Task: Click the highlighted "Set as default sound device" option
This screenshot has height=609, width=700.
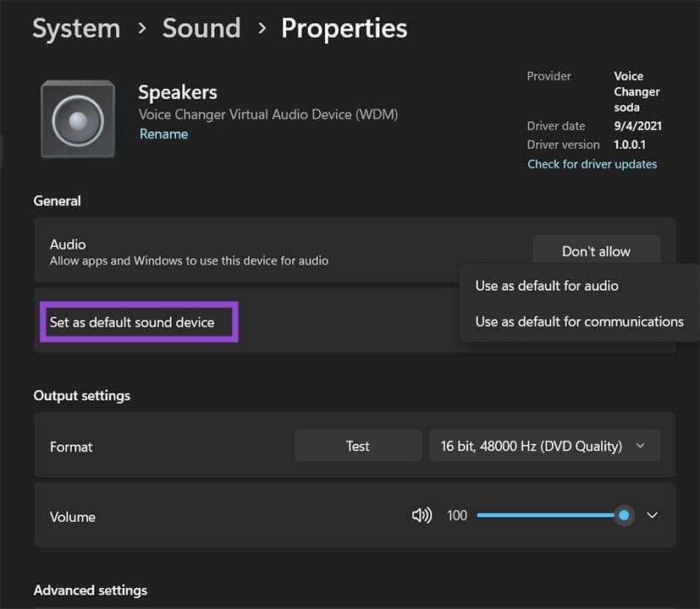Action: click(x=139, y=321)
